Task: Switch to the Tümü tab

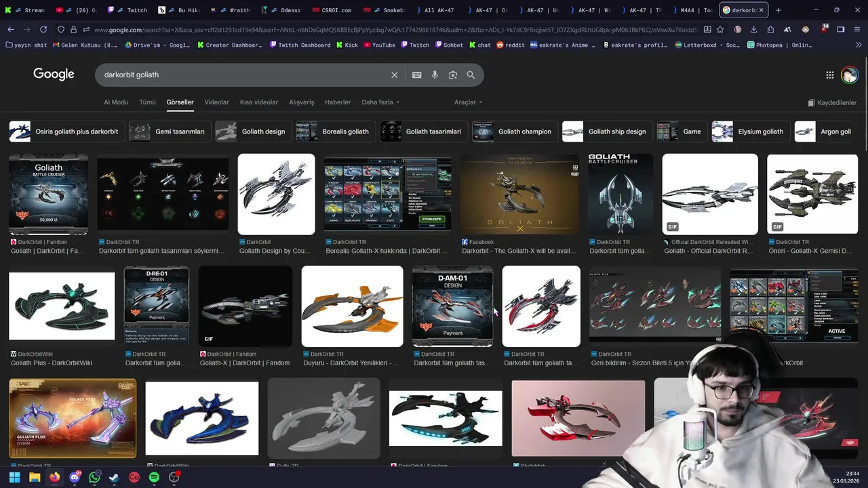Action: 147,102
